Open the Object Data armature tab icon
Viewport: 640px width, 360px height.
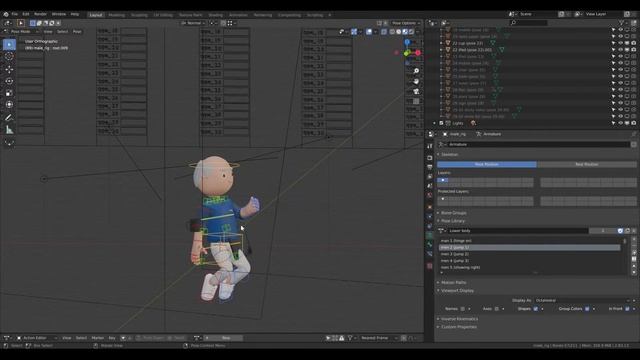click(x=430, y=236)
